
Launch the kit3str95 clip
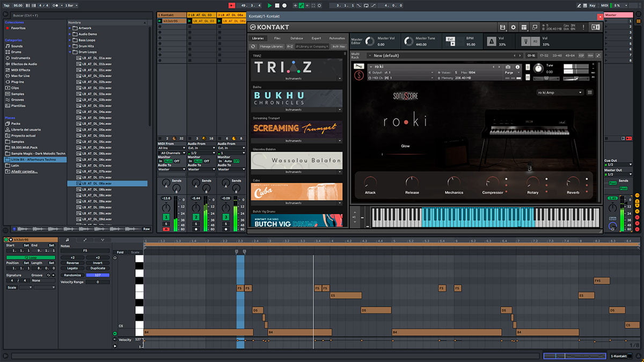[x=160, y=21]
